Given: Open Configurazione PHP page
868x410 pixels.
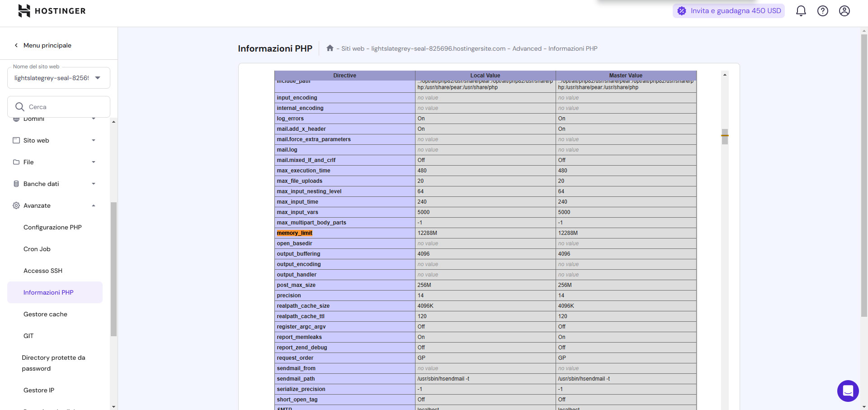Looking at the screenshot, I should pyautogui.click(x=52, y=227).
